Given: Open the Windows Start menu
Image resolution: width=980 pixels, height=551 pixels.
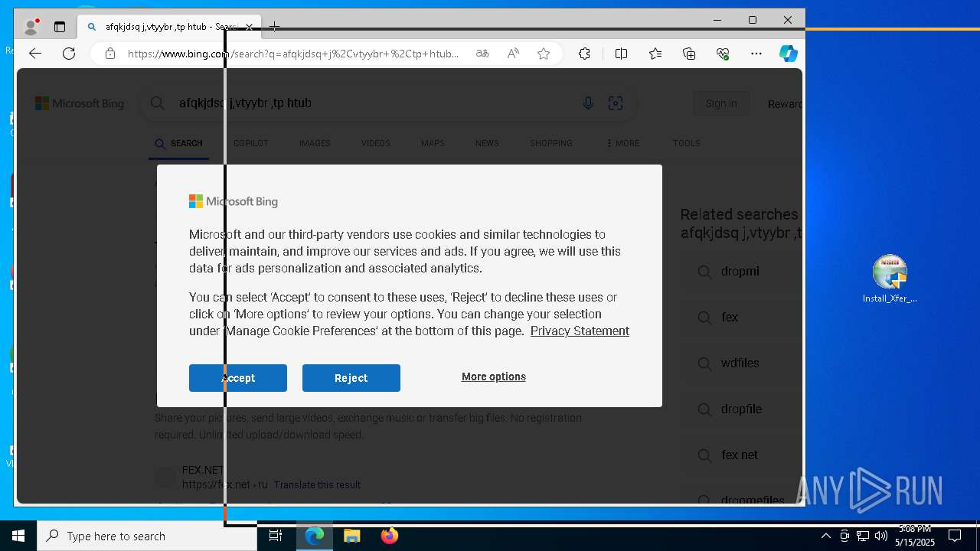Looking at the screenshot, I should coord(18,536).
